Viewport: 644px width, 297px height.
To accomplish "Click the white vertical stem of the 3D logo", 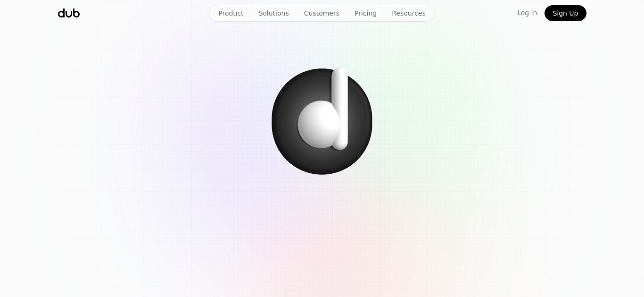I will pyautogui.click(x=340, y=109).
